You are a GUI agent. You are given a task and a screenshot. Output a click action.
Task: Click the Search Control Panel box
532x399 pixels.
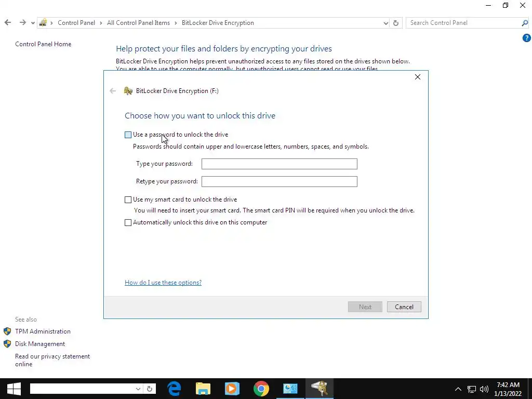tap(463, 23)
